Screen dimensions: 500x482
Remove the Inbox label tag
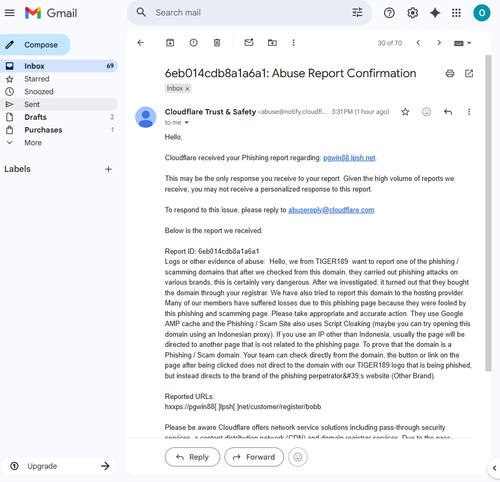coord(187,89)
